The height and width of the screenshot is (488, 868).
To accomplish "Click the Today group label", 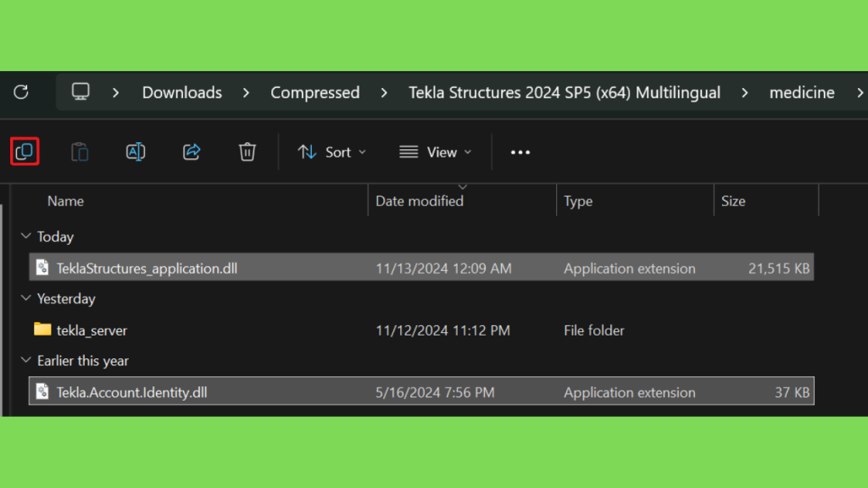I will tap(55, 237).
